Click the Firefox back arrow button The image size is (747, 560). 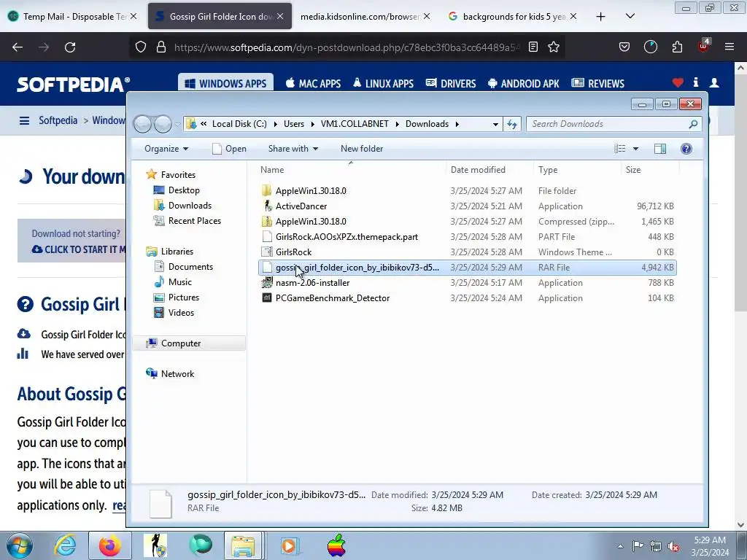[18, 47]
